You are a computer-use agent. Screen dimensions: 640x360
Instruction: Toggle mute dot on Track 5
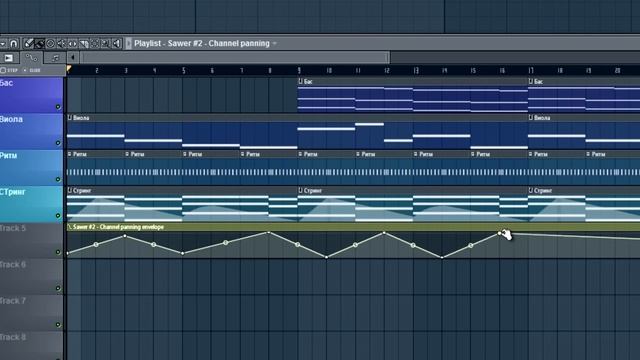(58, 252)
